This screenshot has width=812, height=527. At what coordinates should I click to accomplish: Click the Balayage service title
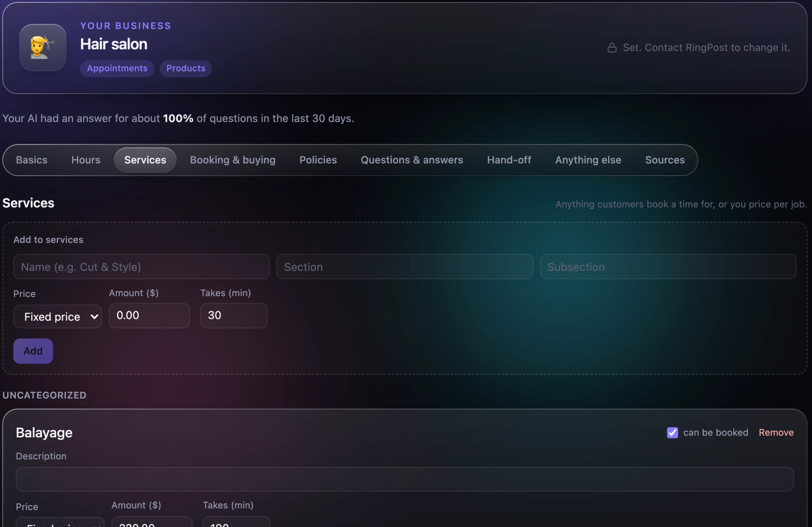[x=44, y=433]
